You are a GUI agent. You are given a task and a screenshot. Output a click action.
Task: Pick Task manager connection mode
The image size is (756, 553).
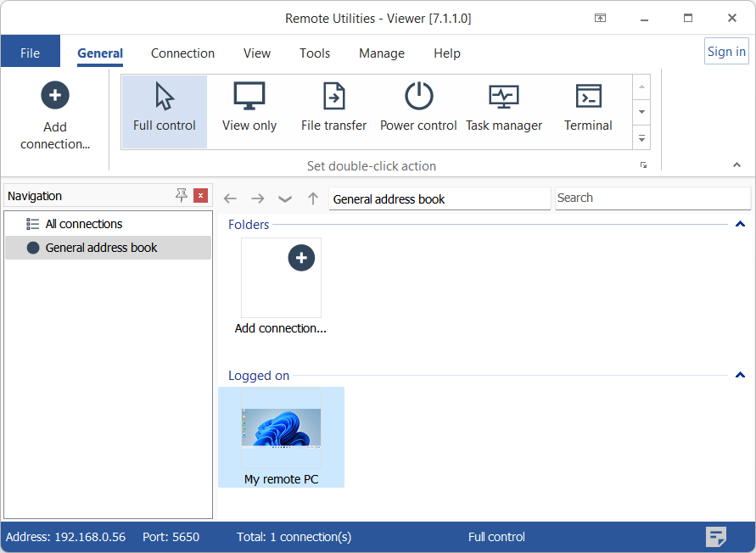click(x=504, y=109)
